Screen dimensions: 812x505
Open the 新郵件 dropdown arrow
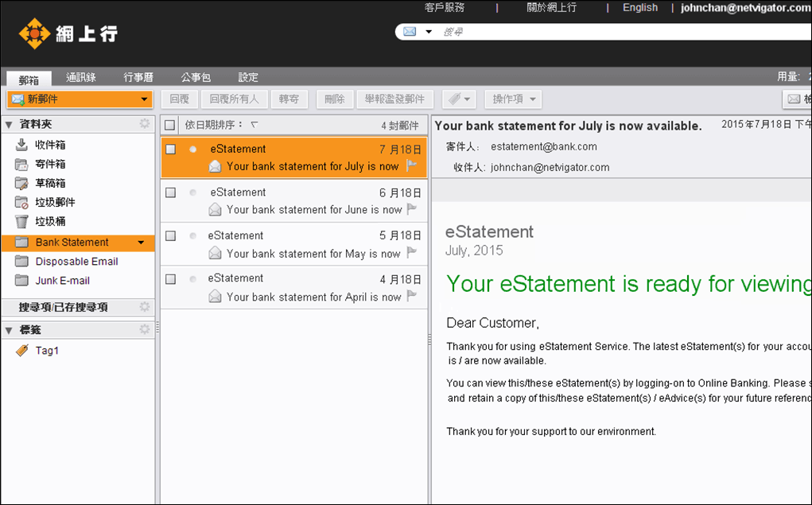click(x=144, y=99)
